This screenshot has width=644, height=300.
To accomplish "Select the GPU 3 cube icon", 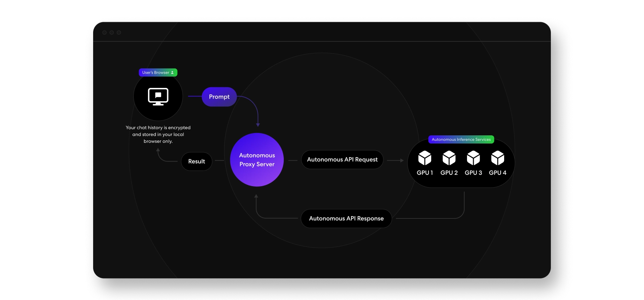I will 473,158.
